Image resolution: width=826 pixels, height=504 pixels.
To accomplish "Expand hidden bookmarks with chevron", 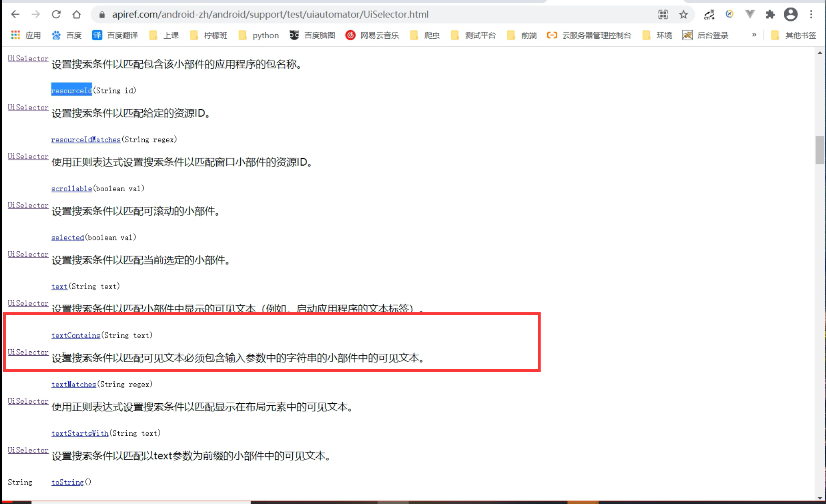I will tap(754, 35).
